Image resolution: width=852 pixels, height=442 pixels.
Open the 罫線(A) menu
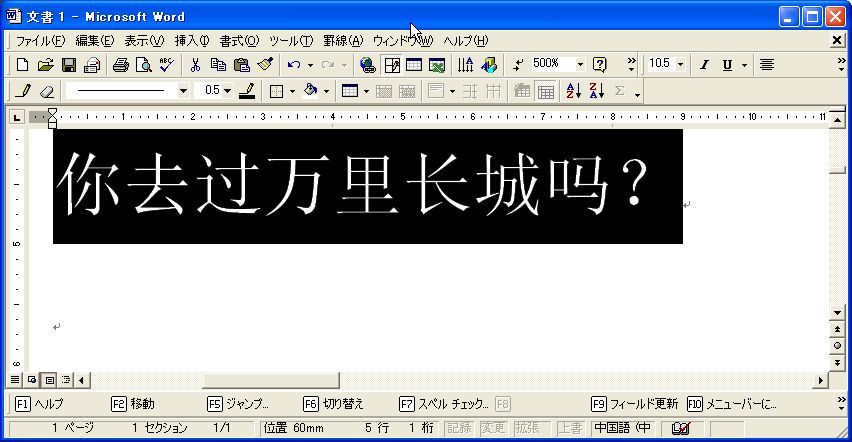click(343, 40)
